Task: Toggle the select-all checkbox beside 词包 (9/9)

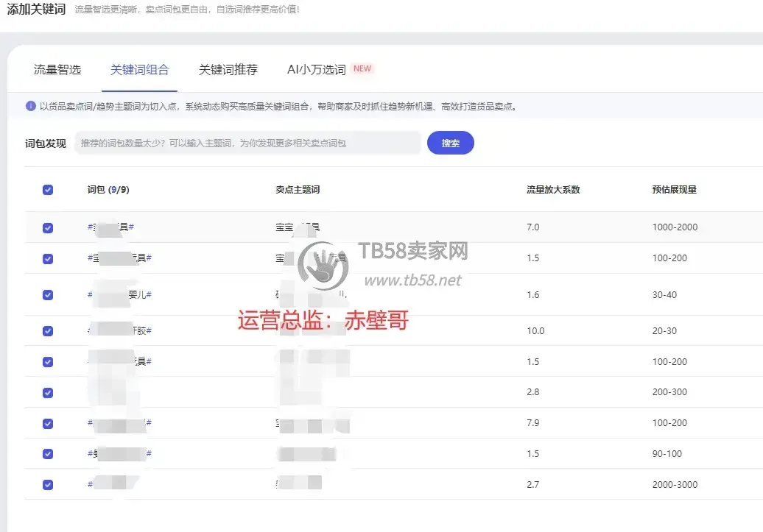Action: [48, 190]
